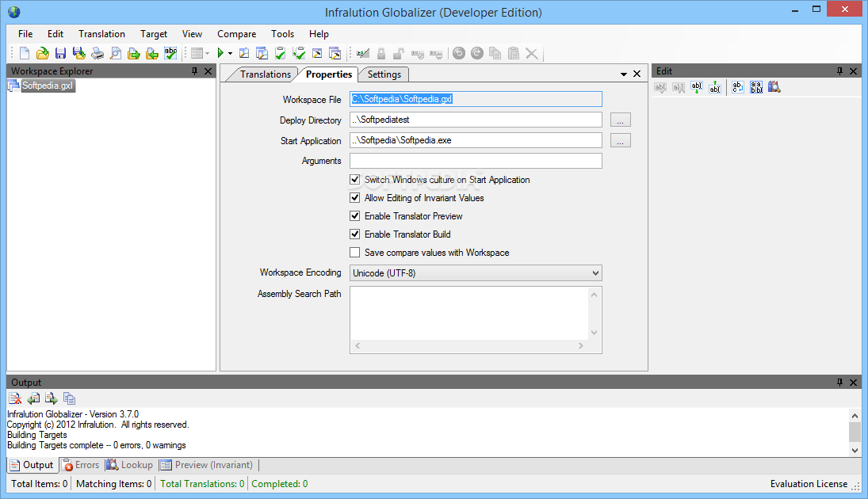The image size is (868, 499).
Task: Open the grayed view list dropdown in the toolbar
Action: coord(200,53)
